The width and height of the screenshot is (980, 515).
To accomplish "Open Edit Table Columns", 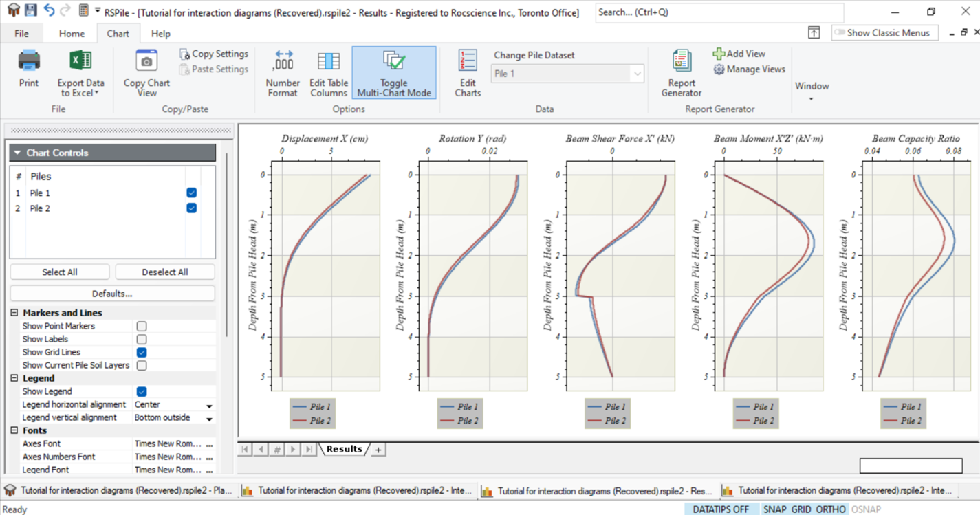I will coord(329,74).
